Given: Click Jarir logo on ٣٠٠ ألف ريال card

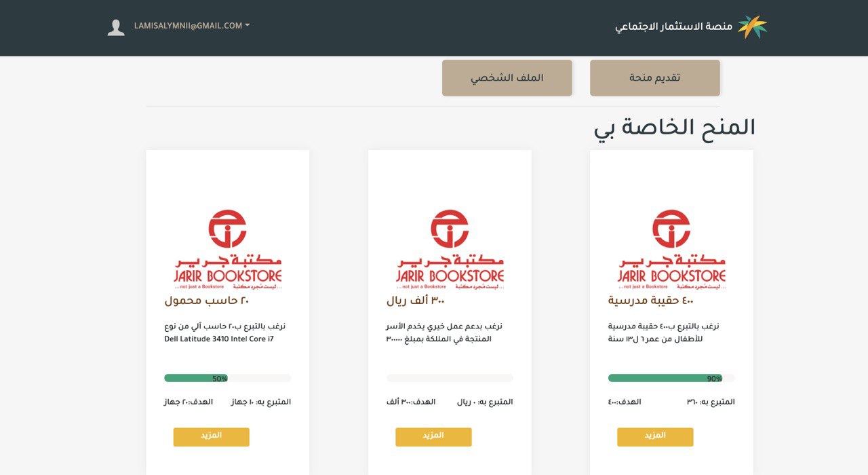Looking at the screenshot, I should (x=450, y=250).
